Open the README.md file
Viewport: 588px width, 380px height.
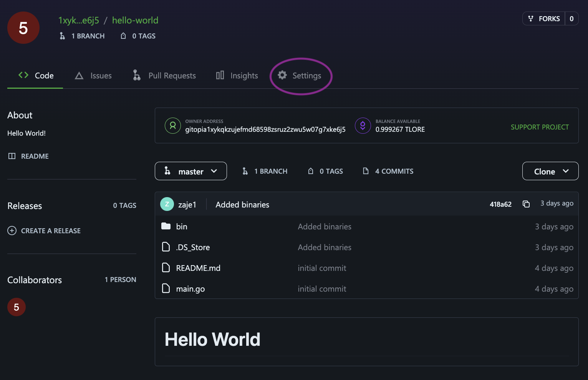[x=198, y=268]
